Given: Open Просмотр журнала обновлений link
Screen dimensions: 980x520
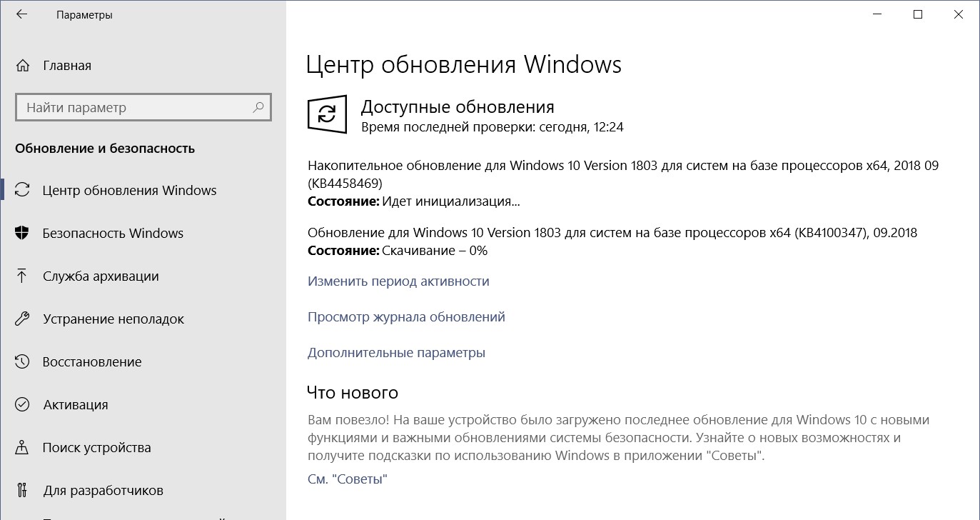Looking at the screenshot, I should [406, 317].
